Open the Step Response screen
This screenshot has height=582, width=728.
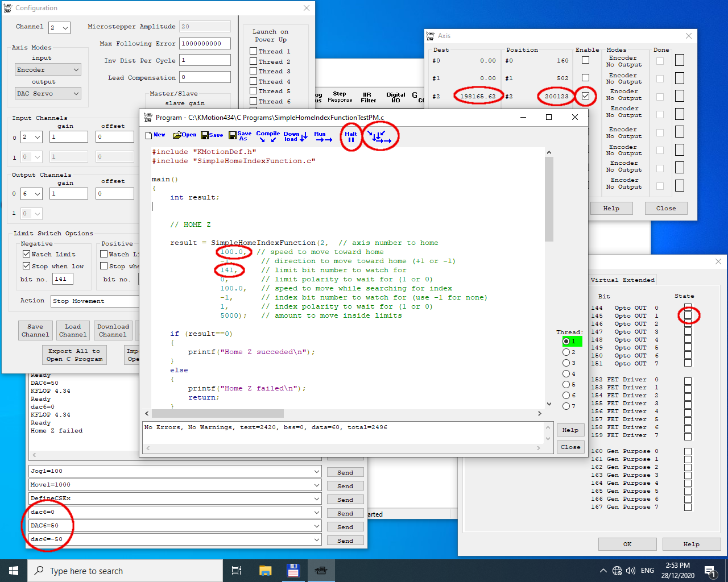340,97
